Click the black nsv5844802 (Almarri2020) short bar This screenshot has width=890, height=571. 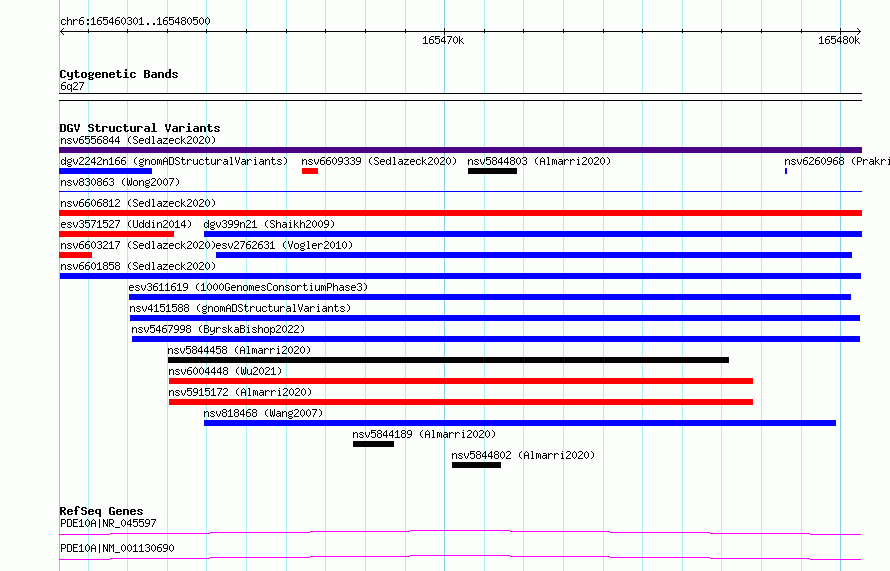click(476, 465)
